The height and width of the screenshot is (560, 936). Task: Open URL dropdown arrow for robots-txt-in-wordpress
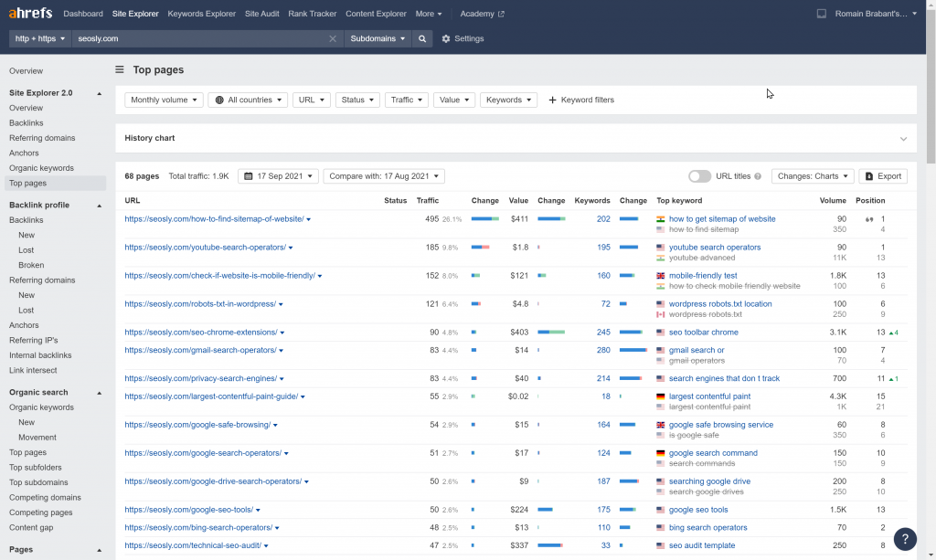(281, 305)
